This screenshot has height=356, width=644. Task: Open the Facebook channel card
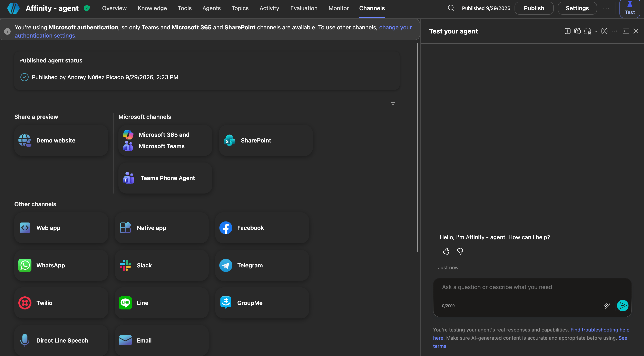point(262,228)
